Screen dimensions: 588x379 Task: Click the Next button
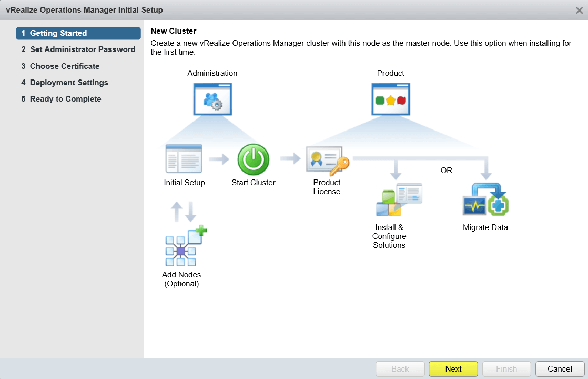(453, 368)
